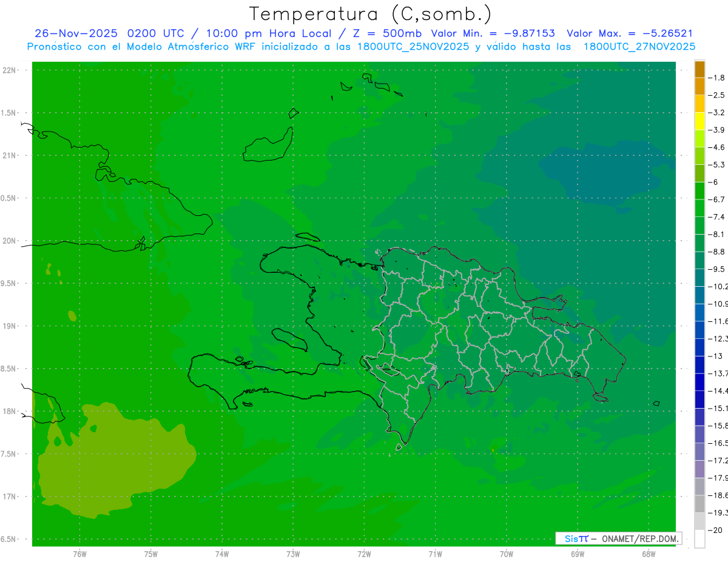
Task: Click the '72W' longitude label
Action: [x=364, y=554]
